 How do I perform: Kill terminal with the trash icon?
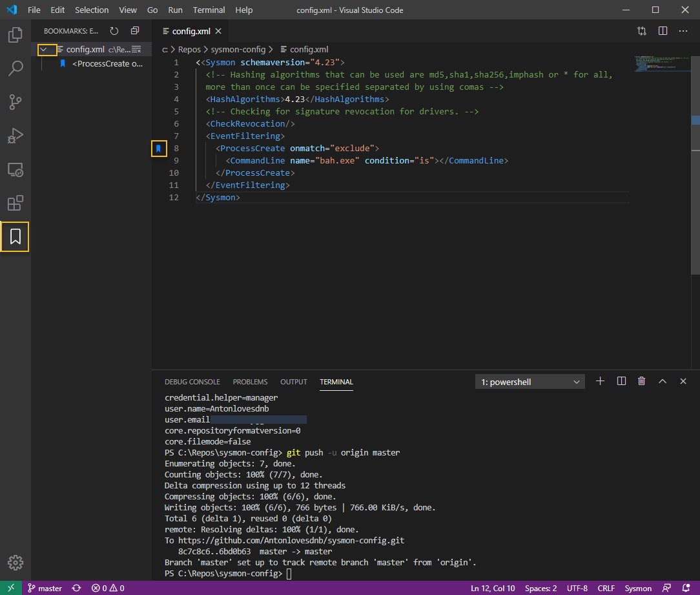click(641, 381)
